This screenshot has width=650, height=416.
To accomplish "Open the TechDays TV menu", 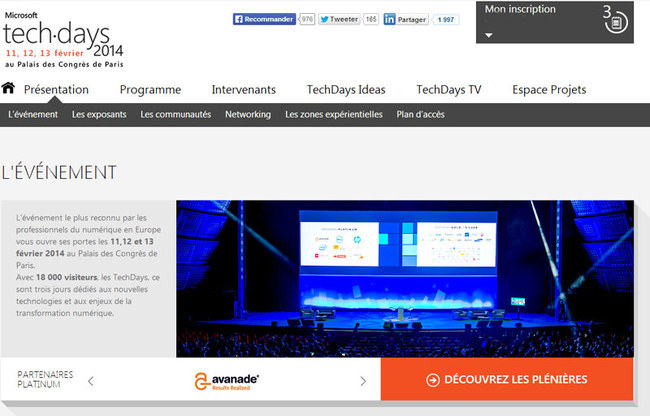I will click(449, 89).
